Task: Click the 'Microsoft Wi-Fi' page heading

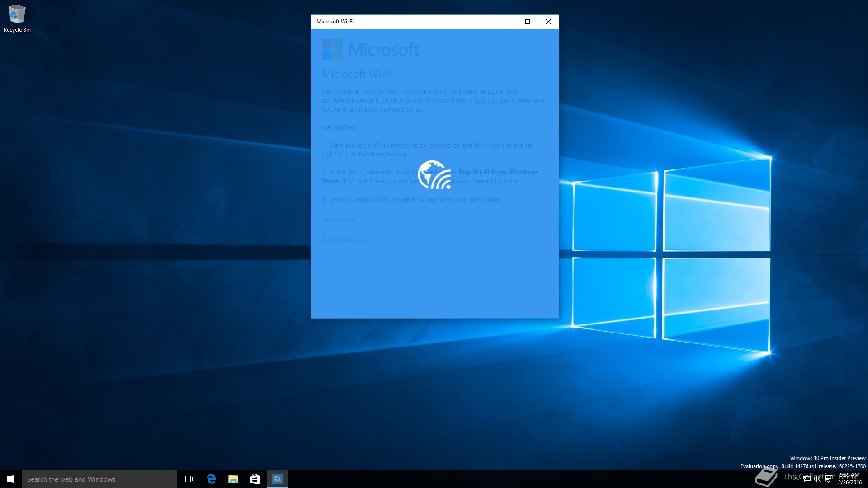Action: 357,74
